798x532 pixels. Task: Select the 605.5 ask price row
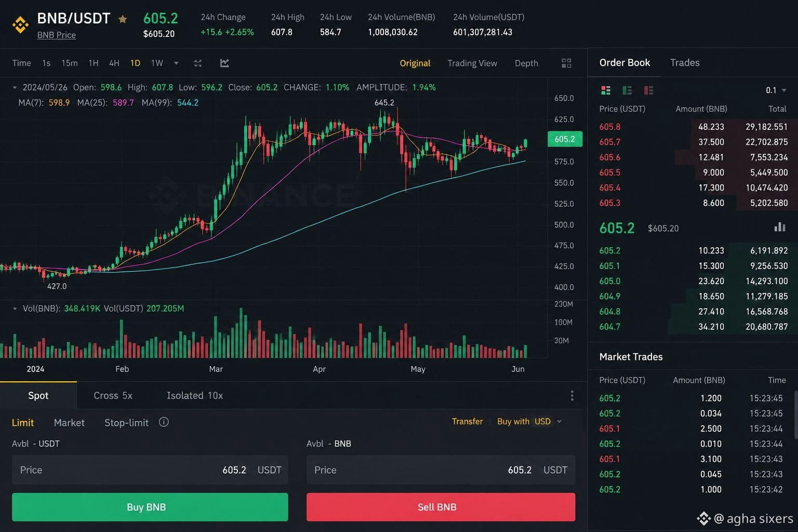pyautogui.click(x=693, y=172)
